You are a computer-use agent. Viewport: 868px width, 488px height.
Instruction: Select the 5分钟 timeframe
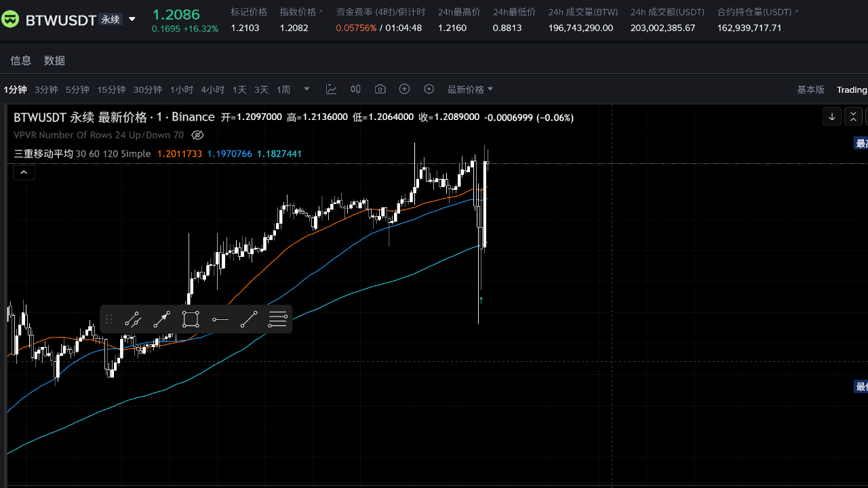pyautogui.click(x=77, y=89)
